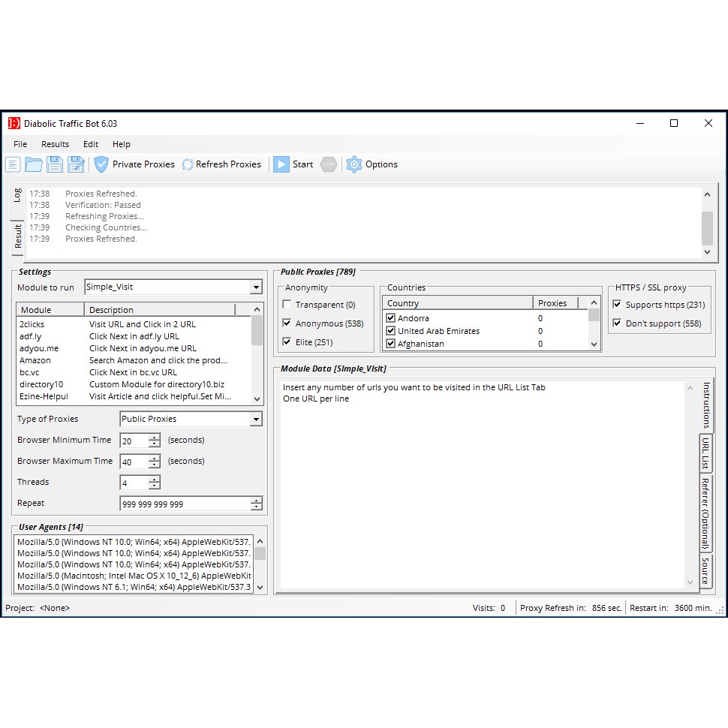Open Options with the gear icon
This screenshot has height=728, width=728.
coord(372,164)
